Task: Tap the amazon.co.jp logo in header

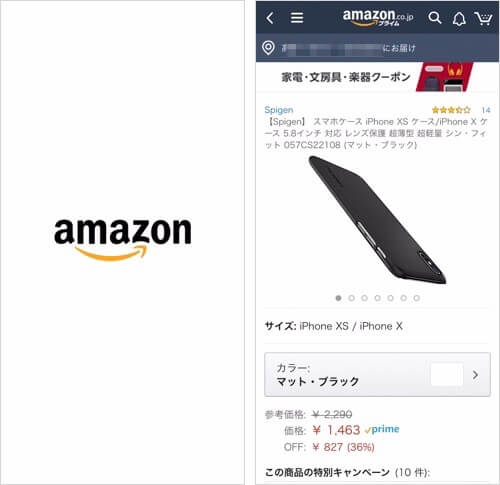Action: pos(378,17)
